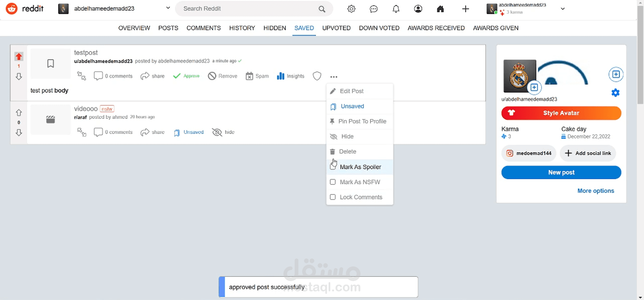The height and width of the screenshot is (300, 644).
Task: Downvote the testpost post
Action: (x=19, y=77)
